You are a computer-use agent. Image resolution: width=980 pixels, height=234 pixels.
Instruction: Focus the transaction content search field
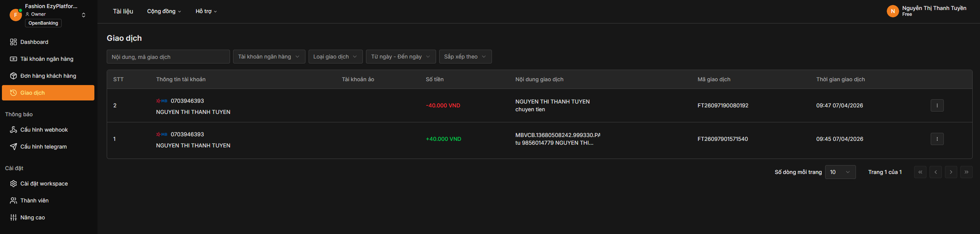tap(168, 57)
